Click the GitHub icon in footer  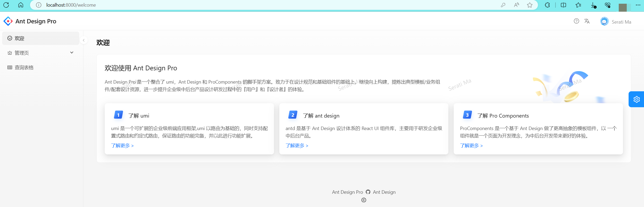[x=368, y=192]
